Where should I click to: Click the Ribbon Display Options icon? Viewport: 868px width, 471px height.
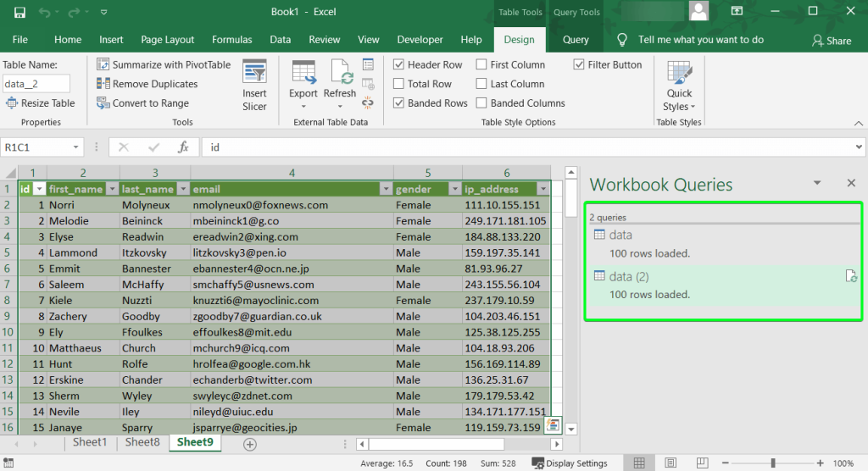point(737,12)
